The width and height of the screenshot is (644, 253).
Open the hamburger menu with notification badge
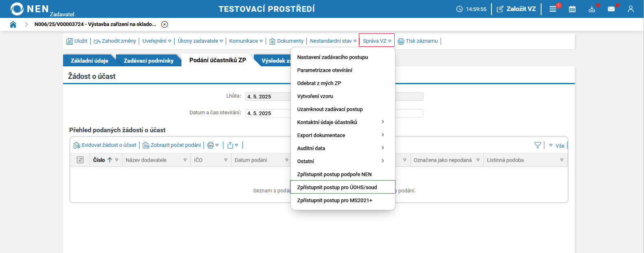click(x=553, y=9)
